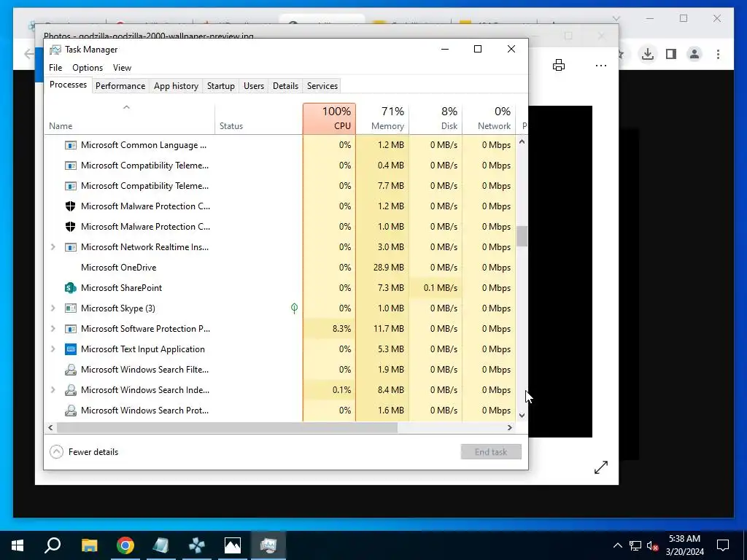Viewport: 747px width, 560px height.
Task: Click the taskbar search magnifier
Action: point(53,545)
